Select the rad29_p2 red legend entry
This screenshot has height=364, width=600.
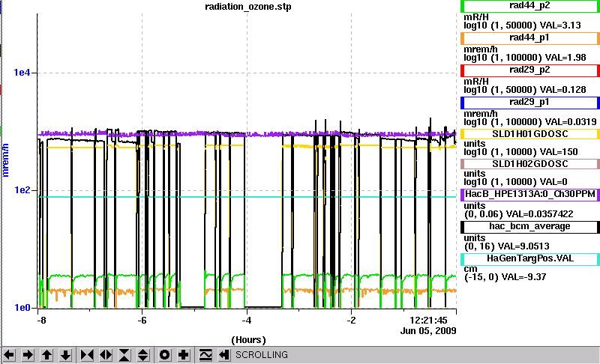click(x=530, y=70)
